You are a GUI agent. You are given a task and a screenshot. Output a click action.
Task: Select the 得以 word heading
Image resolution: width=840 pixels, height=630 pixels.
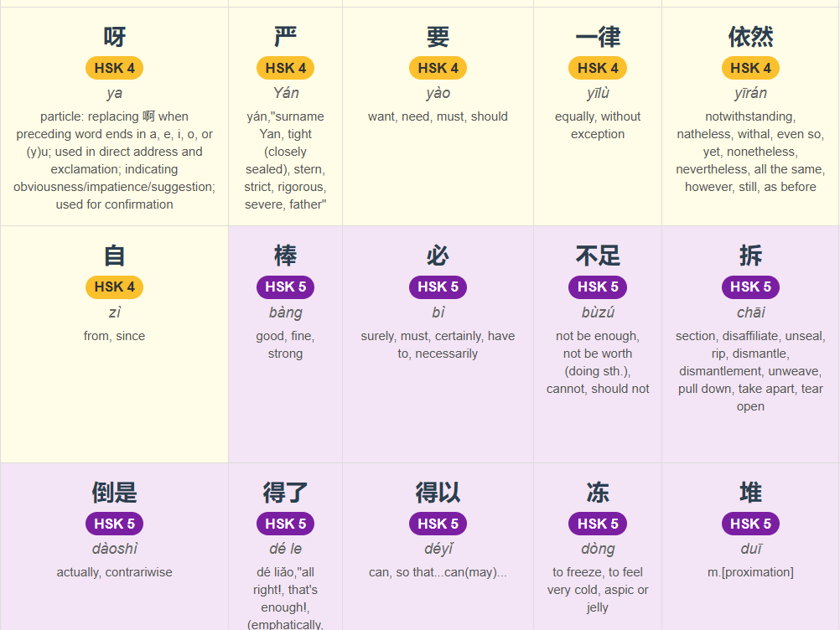(438, 492)
